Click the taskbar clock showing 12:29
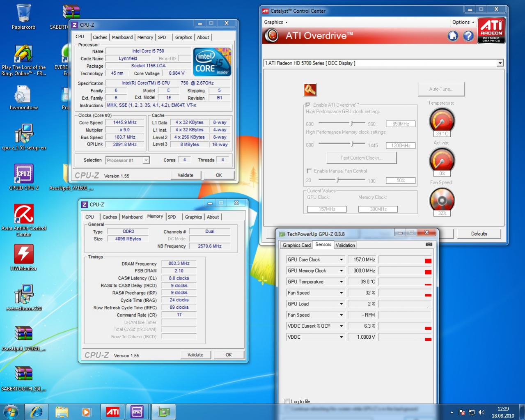 pos(503,412)
